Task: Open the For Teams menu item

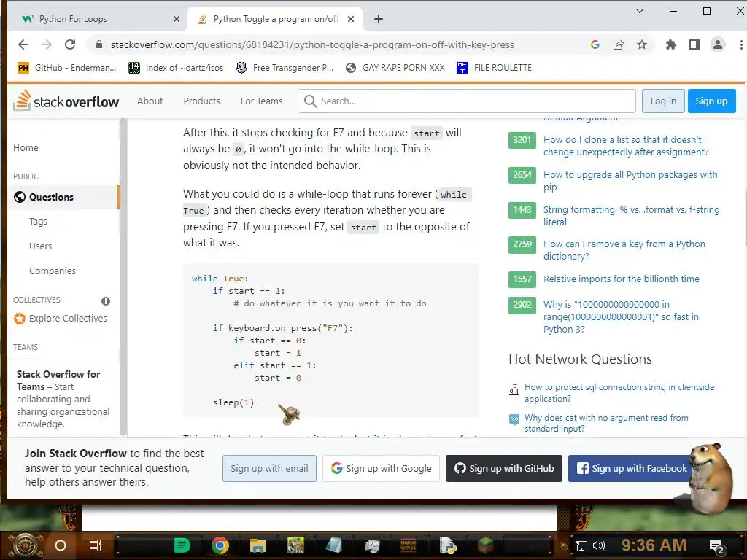Action: (262, 101)
